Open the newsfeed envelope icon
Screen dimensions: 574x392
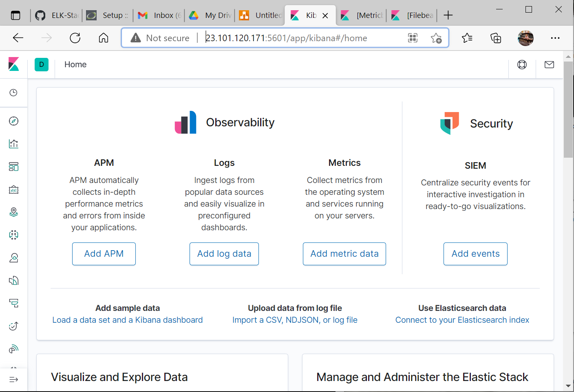[549, 64]
